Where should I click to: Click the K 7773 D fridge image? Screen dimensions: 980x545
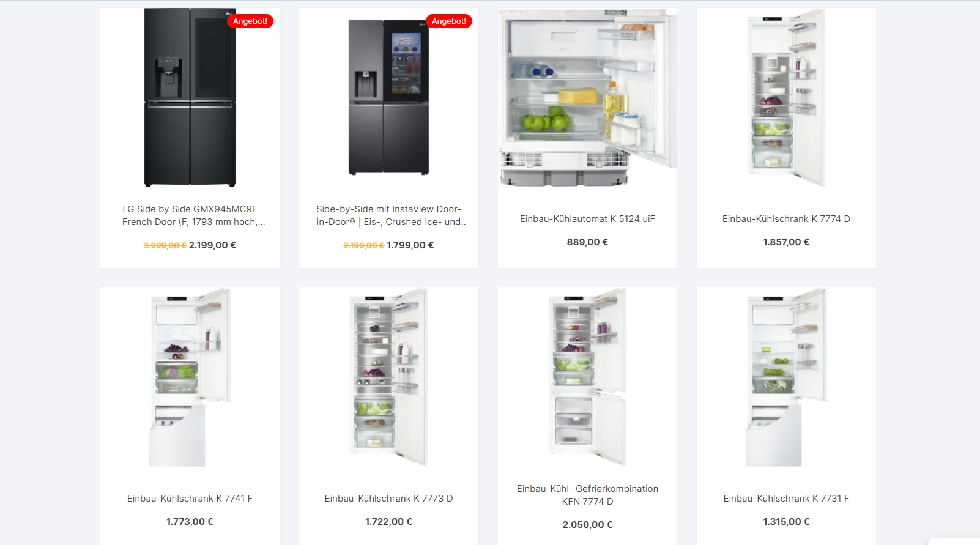388,377
